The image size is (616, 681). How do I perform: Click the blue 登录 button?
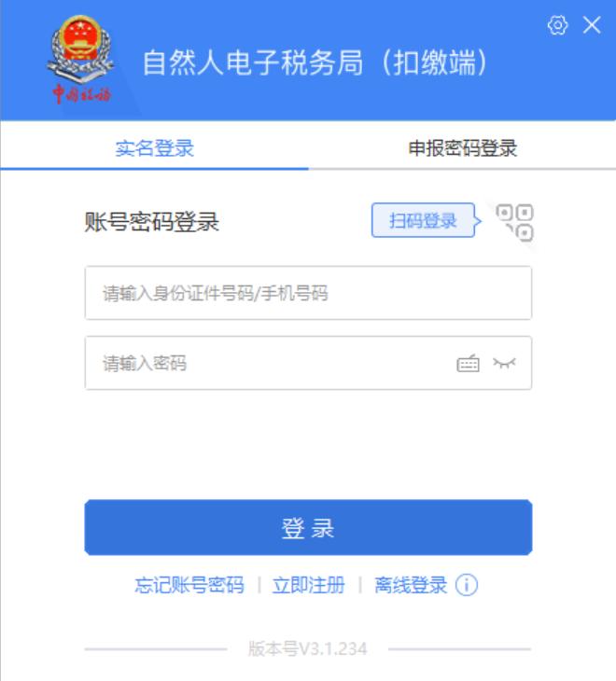pyautogui.click(x=308, y=527)
